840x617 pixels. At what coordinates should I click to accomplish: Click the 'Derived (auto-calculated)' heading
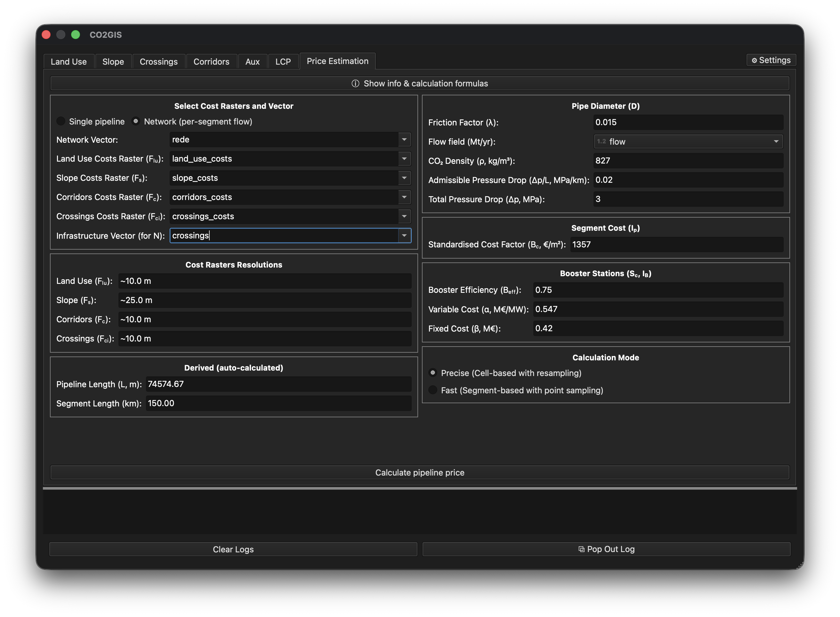(233, 368)
